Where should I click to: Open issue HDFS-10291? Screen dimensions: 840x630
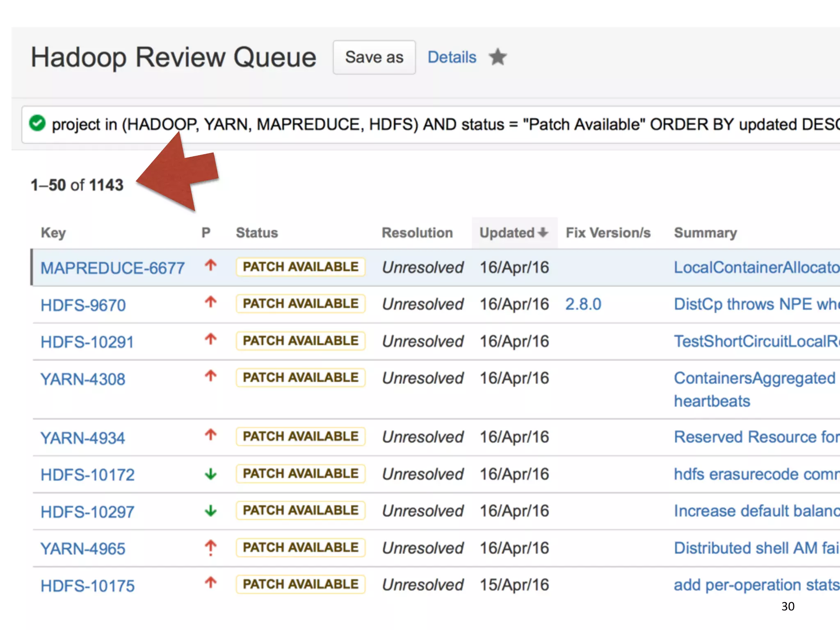pos(87,342)
